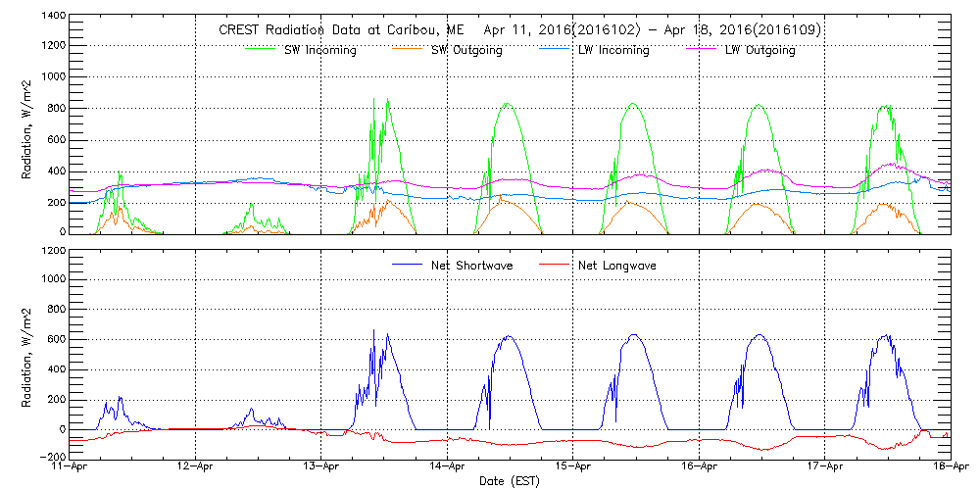Image resolution: width=980 pixels, height=490 pixels.
Task: Select the 12-Apr date tick label
Action: coord(197,468)
